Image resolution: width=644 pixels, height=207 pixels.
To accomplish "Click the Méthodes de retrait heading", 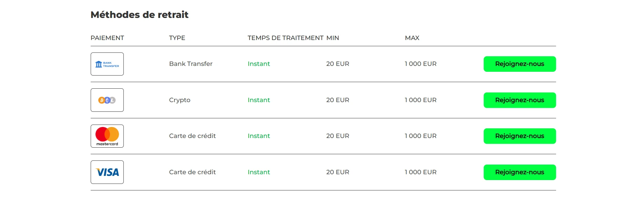I will pos(139,15).
